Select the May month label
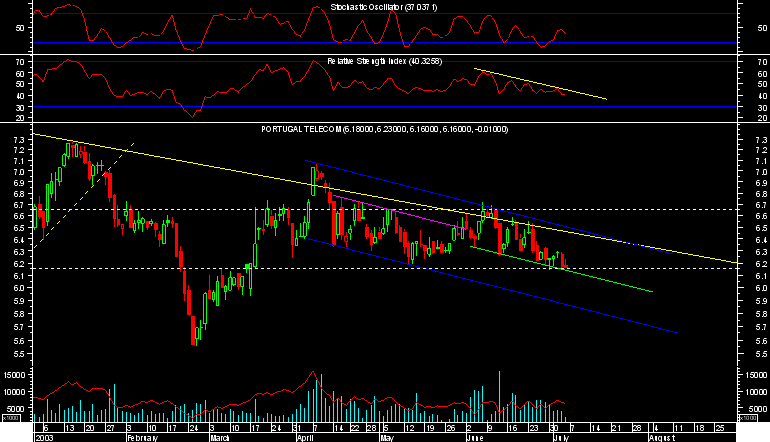Viewport: 770px width, 442px height. (387, 438)
